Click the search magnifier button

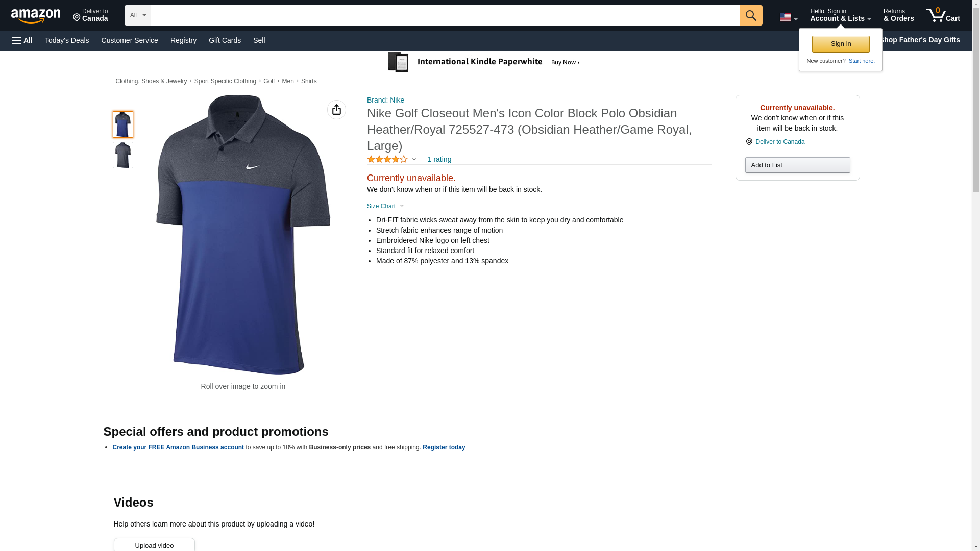pos(750,15)
